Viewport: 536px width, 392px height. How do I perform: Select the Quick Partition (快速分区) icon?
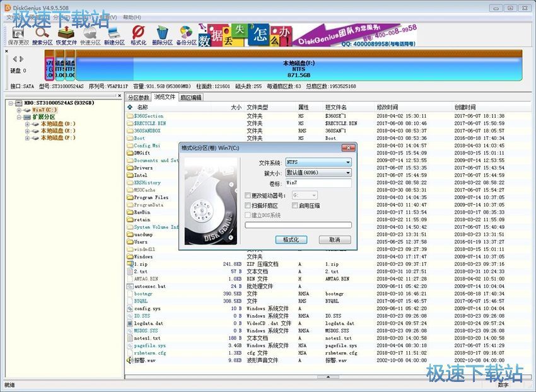coord(90,36)
